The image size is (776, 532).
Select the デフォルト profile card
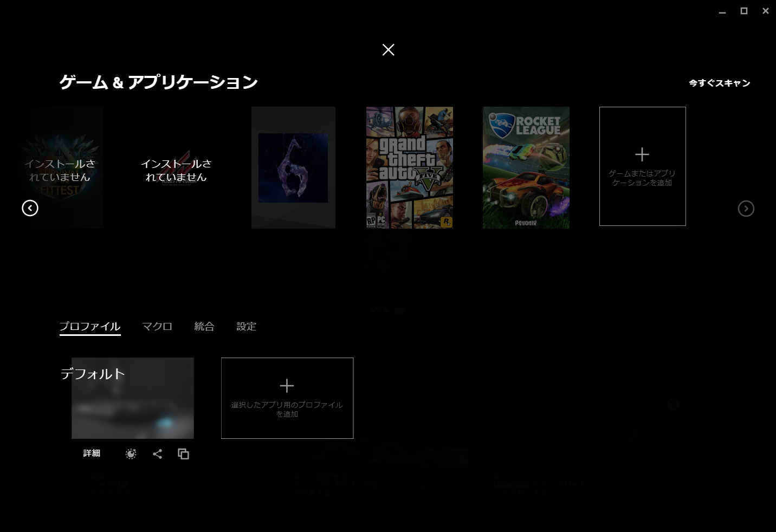[x=133, y=398]
